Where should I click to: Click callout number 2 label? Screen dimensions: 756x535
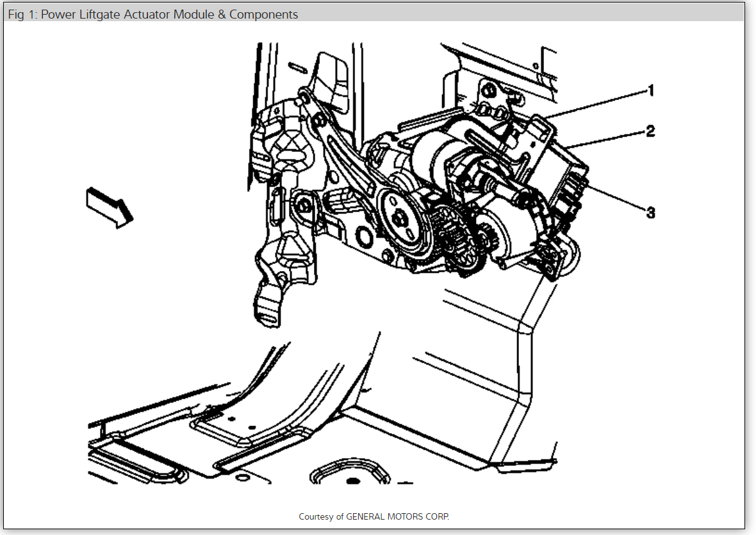click(652, 132)
